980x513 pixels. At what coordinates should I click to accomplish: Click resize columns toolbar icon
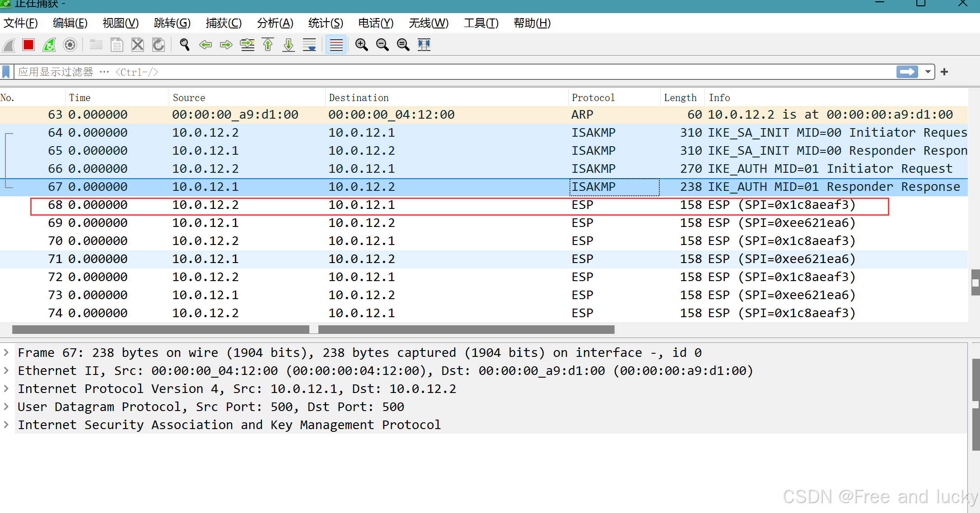pos(424,45)
